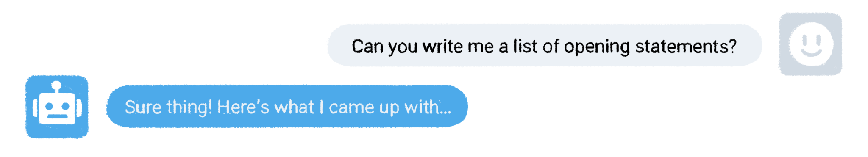Click the robot's left eye
The width and height of the screenshot is (868, 157).
[50, 106]
